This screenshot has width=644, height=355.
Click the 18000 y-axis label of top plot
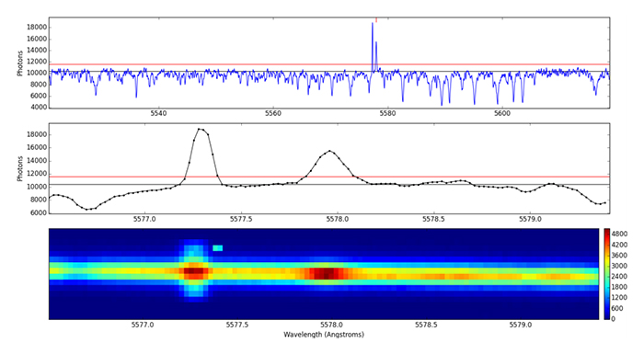click(37, 28)
